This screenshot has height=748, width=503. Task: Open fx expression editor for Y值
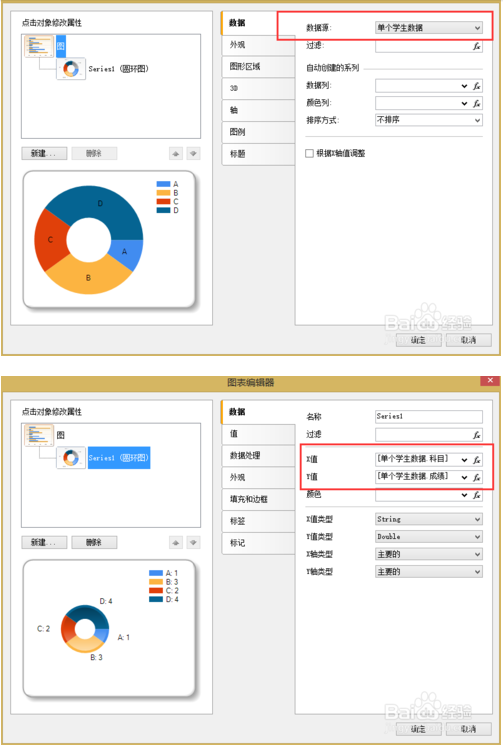[476, 477]
